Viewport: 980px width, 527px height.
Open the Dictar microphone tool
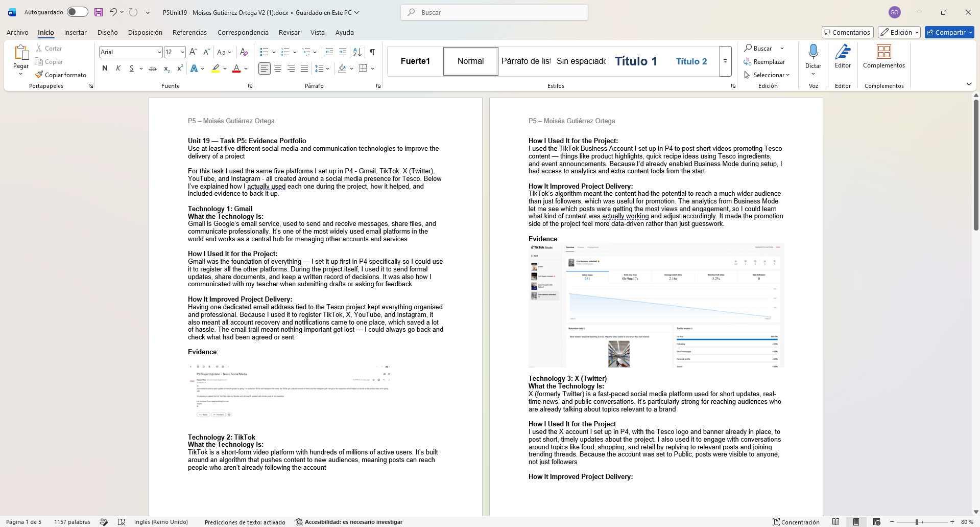click(x=813, y=56)
